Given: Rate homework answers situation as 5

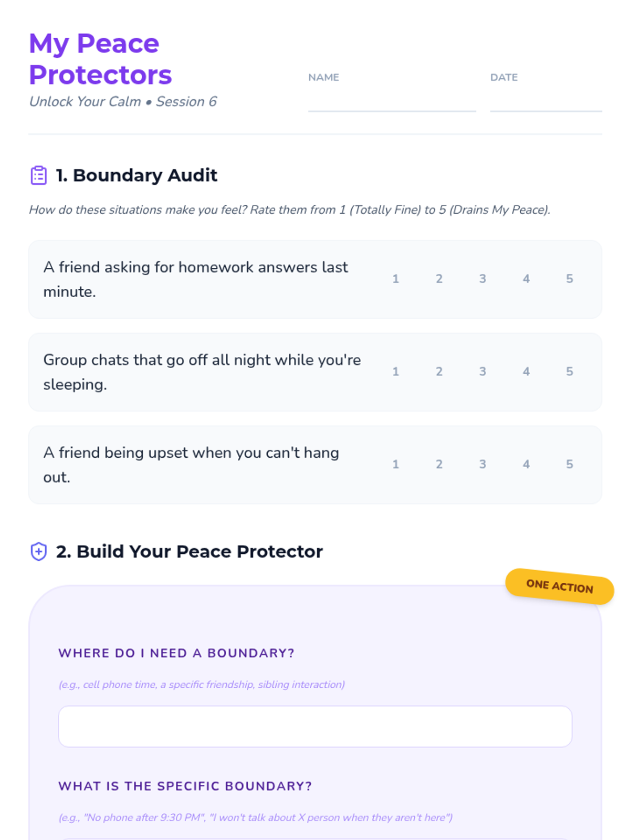Looking at the screenshot, I should [570, 279].
